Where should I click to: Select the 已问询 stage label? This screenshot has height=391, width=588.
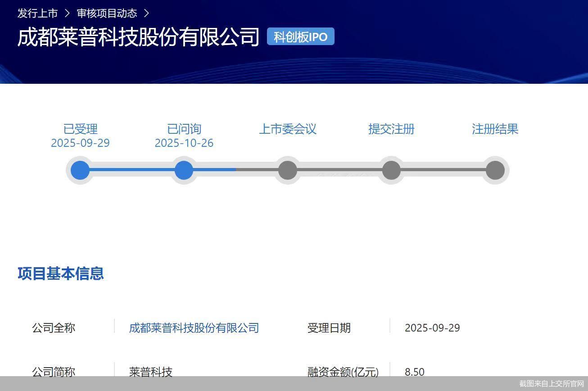[184, 129]
